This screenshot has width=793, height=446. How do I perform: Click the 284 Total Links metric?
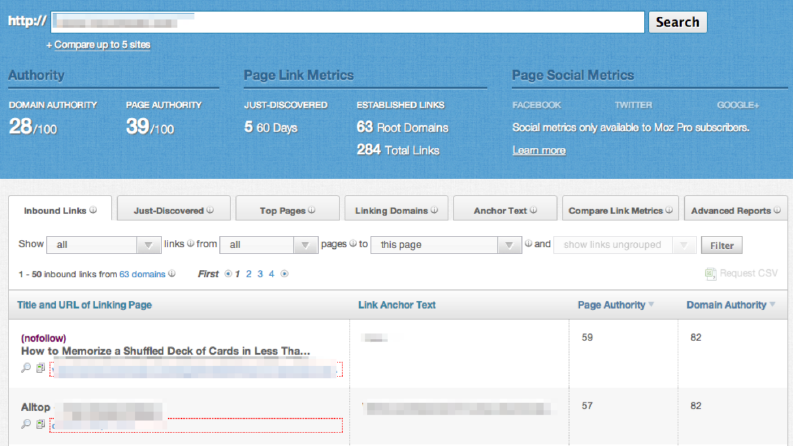(398, 150)
